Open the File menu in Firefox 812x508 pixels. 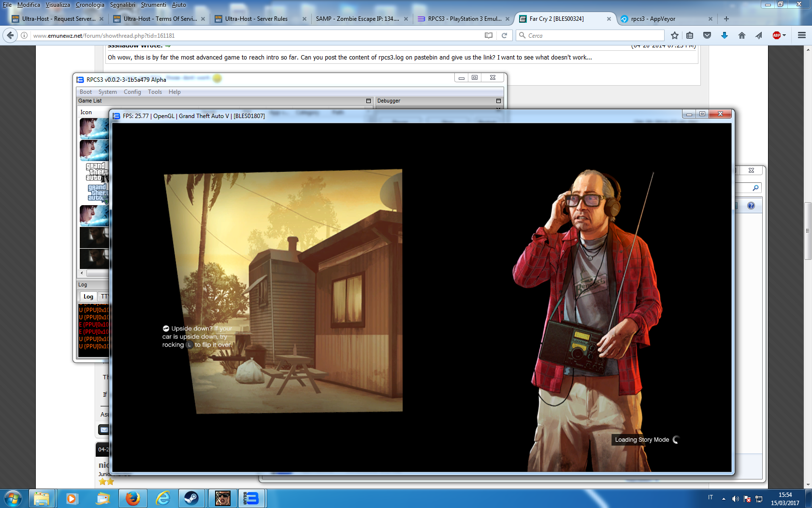(x=7, y=5)
